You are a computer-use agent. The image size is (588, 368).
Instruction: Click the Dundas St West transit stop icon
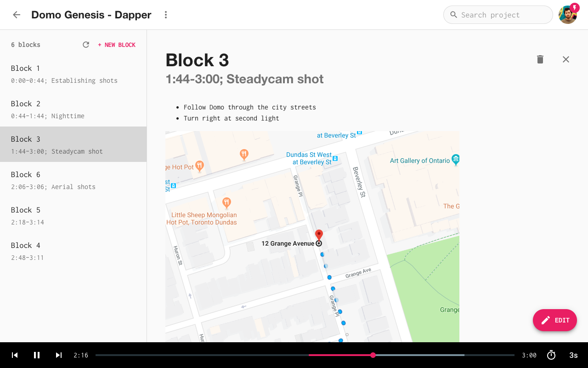click(x=335, y=158)
